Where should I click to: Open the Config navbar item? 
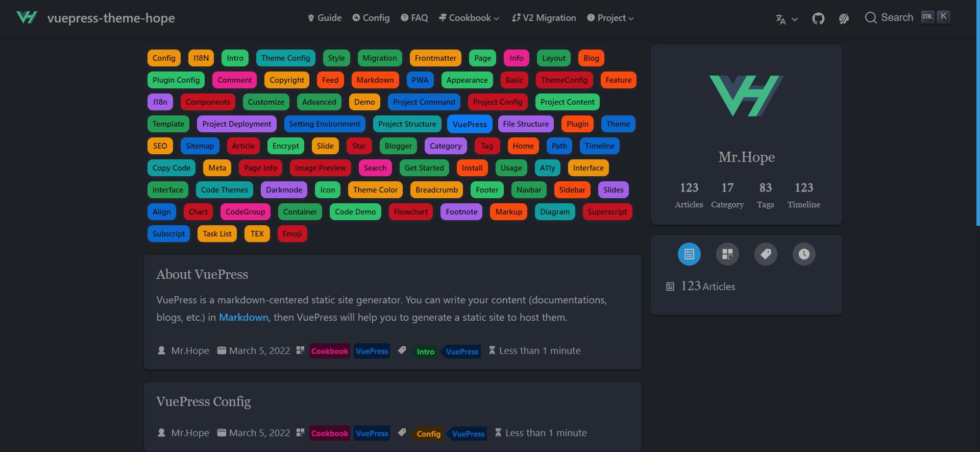[x=371, y=18]
